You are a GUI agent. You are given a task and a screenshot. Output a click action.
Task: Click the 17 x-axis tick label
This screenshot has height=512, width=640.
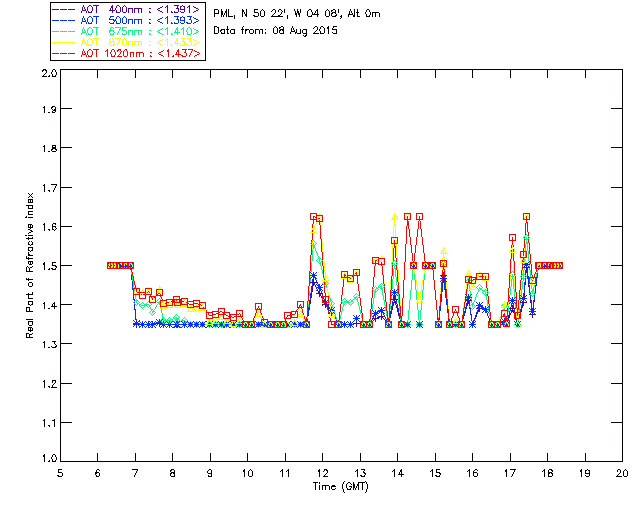pyautogui.click(x=510, y=473)
